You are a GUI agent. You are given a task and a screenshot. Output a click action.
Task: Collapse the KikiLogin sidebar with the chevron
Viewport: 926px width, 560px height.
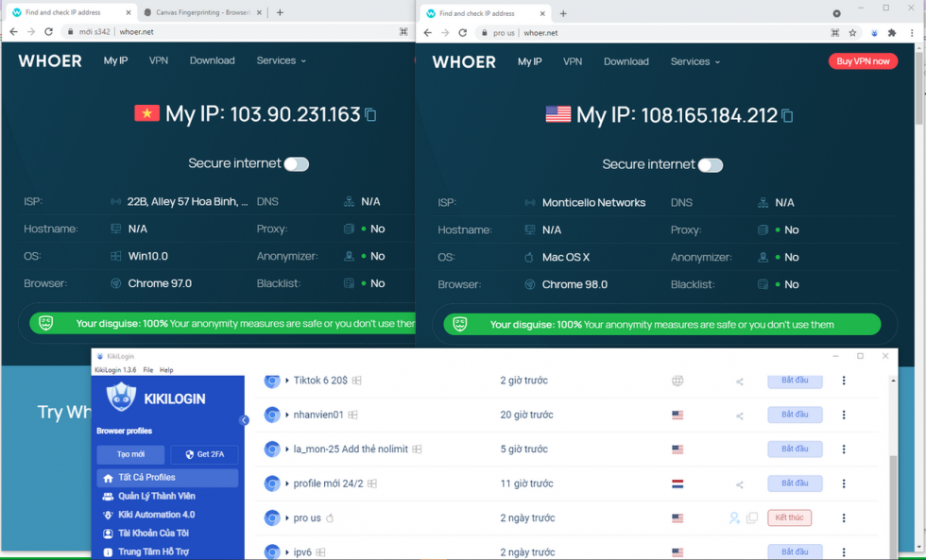coord(243,418)
